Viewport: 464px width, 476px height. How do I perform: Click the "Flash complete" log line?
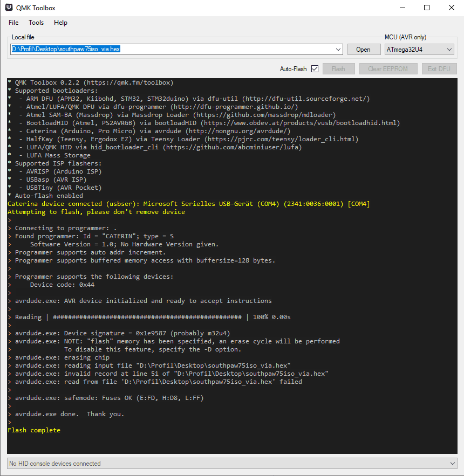point(34,430)
